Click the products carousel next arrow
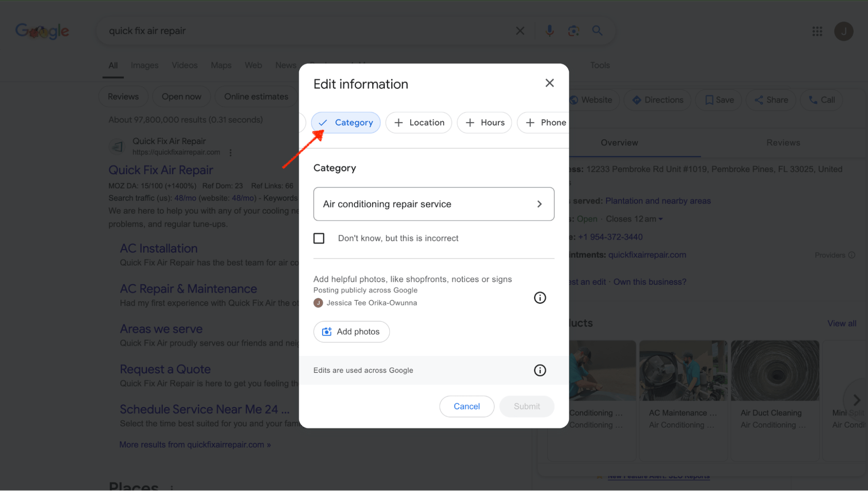 (856, 400)
